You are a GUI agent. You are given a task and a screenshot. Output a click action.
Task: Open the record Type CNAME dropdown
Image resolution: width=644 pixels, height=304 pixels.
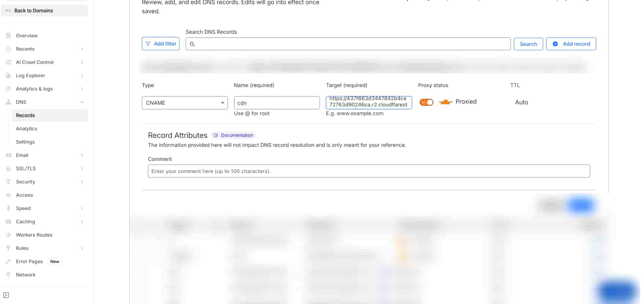click(185, 103)
